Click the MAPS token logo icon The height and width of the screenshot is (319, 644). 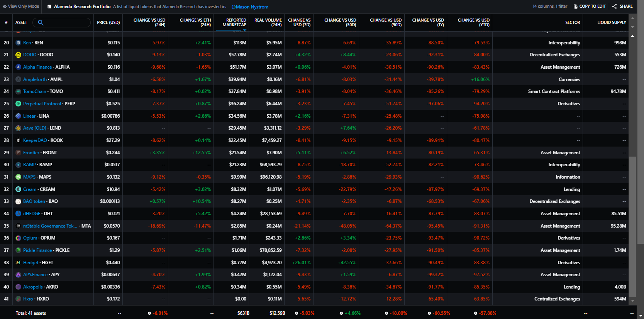(x=18, y=177)
